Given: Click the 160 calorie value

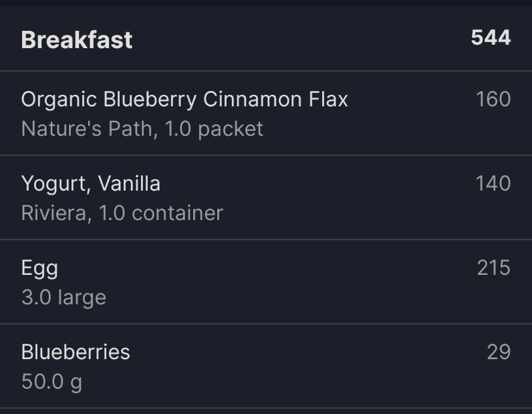Looking at the screenshot, I should tap(493, 100).
